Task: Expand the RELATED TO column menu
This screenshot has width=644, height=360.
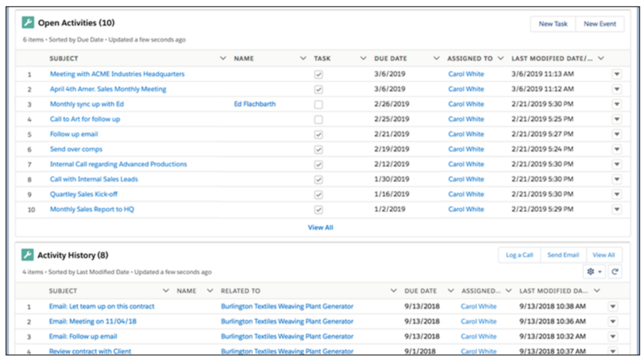Action: pos(394,291)
